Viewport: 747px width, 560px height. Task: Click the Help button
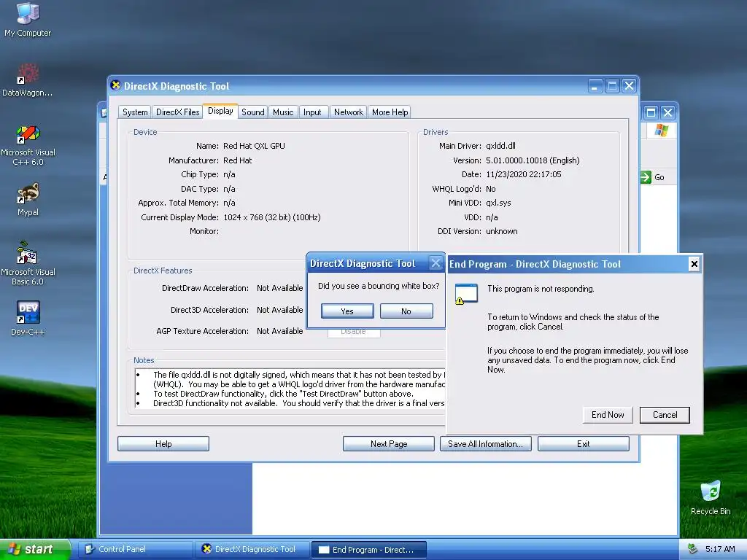tap(163, 444)
